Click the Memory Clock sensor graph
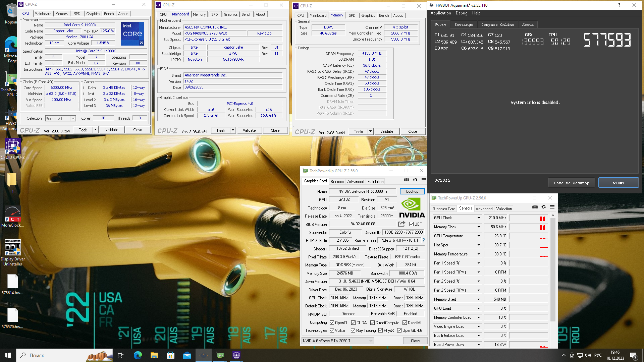The height and width of the screenshot is (362, 644). click(529, 227)
